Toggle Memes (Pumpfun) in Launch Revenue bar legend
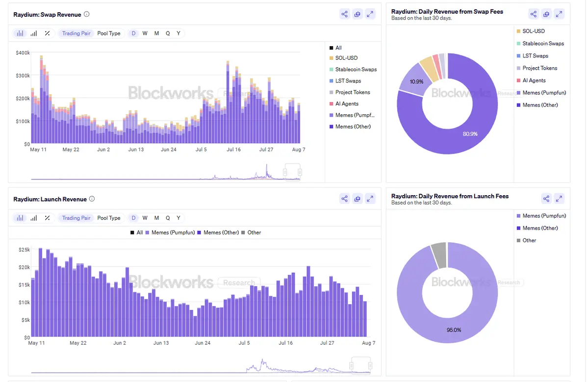The image size is (588, 382). (170, 232)
